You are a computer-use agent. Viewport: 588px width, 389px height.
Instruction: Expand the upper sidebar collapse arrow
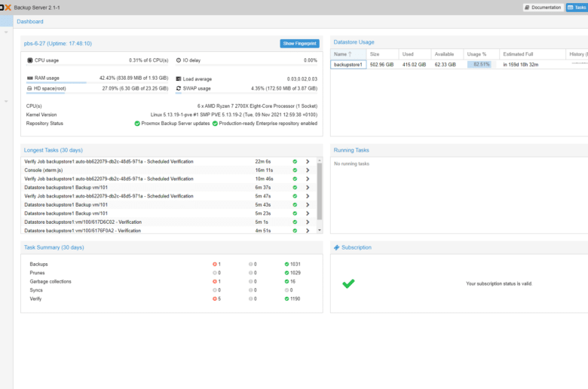[6, 32]
